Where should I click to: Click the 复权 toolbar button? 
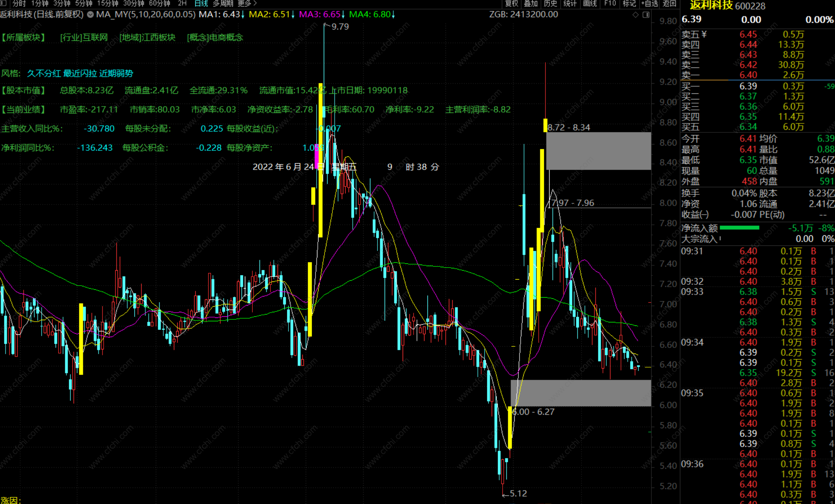pyautogui.click(x=512, y=3)
